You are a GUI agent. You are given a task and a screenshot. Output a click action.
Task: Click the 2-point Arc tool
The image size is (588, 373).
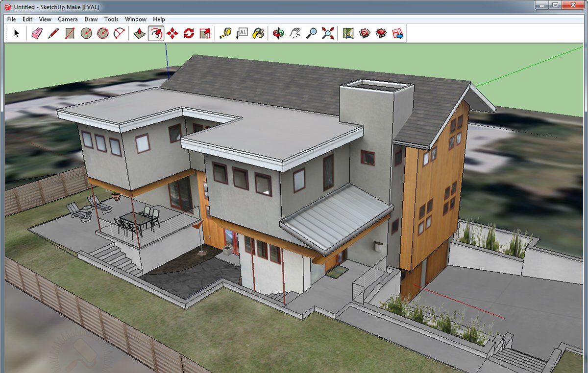point(119,33)
